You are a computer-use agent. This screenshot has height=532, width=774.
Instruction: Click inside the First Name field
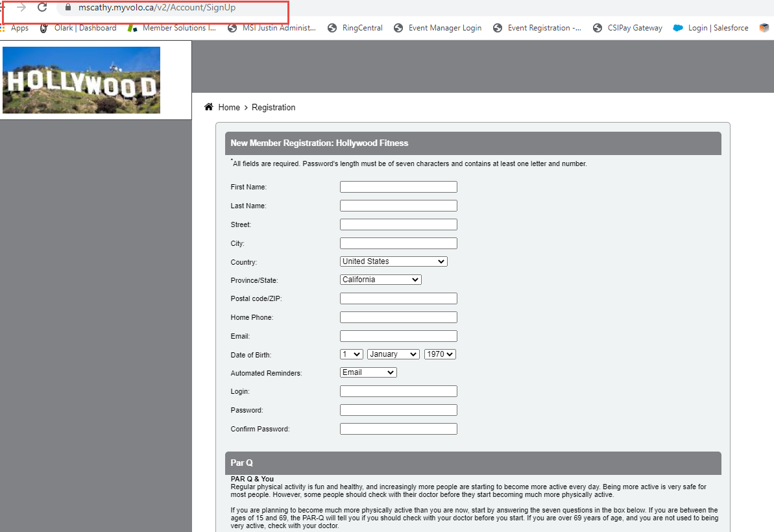398,186
